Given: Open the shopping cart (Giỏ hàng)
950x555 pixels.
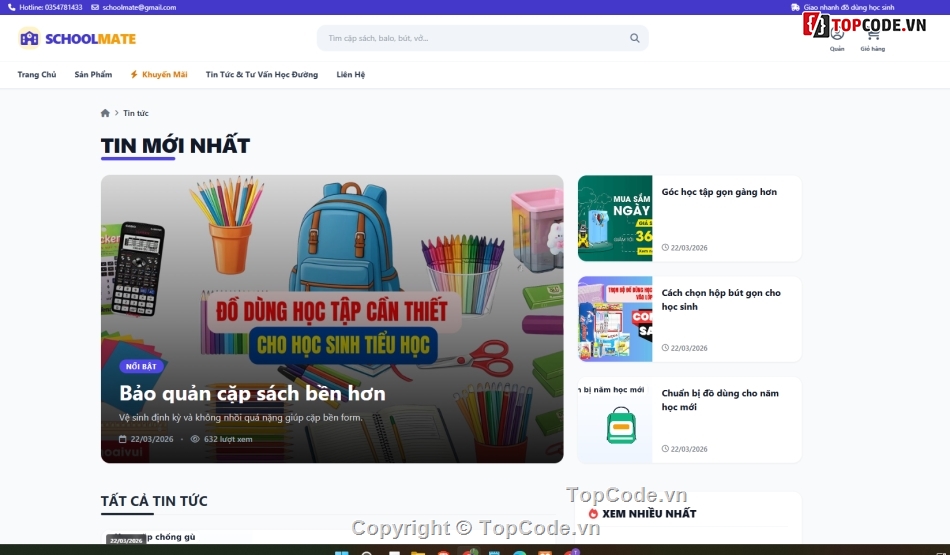Looking at the screenshot, I should pos(872,39).
